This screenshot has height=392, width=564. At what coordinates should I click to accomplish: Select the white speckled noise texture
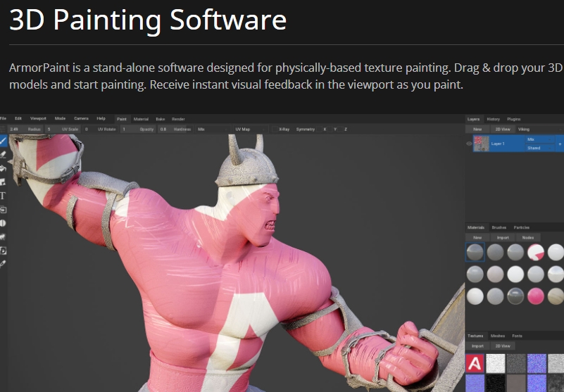[x=495, y=363]
